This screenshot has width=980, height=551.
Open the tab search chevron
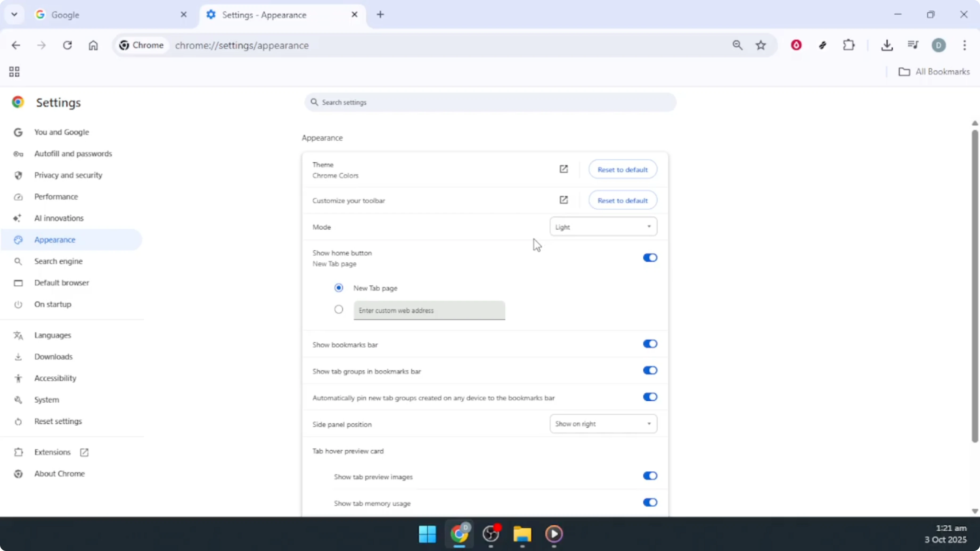pyautogui.click(x=14, y=14)
